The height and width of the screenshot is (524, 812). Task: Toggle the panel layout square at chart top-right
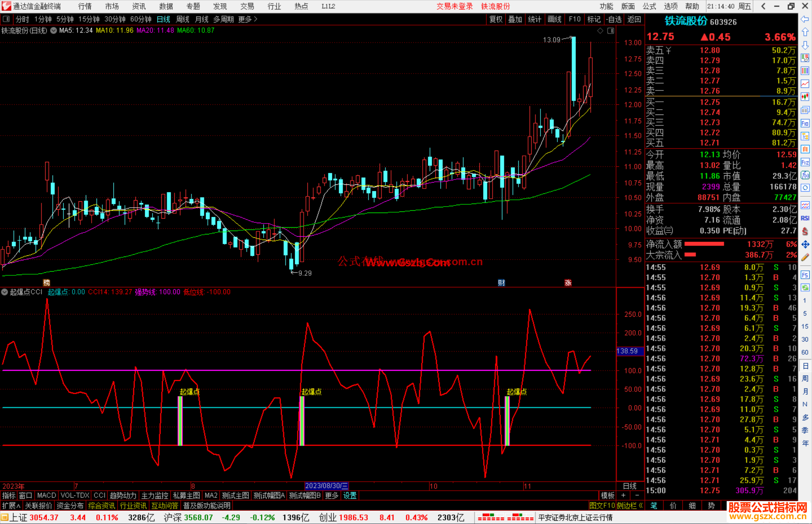click(611, 31)
